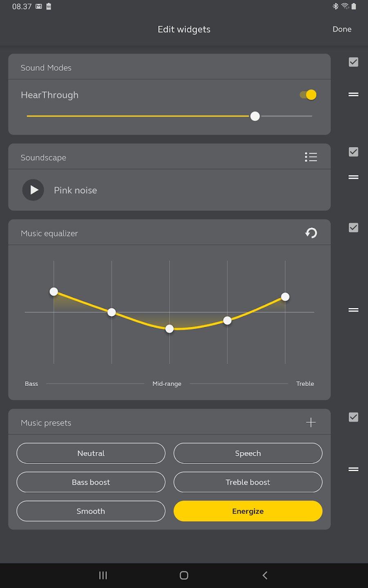
Task: Click the Mid-range equalizer control point
Action: (170, 329)
